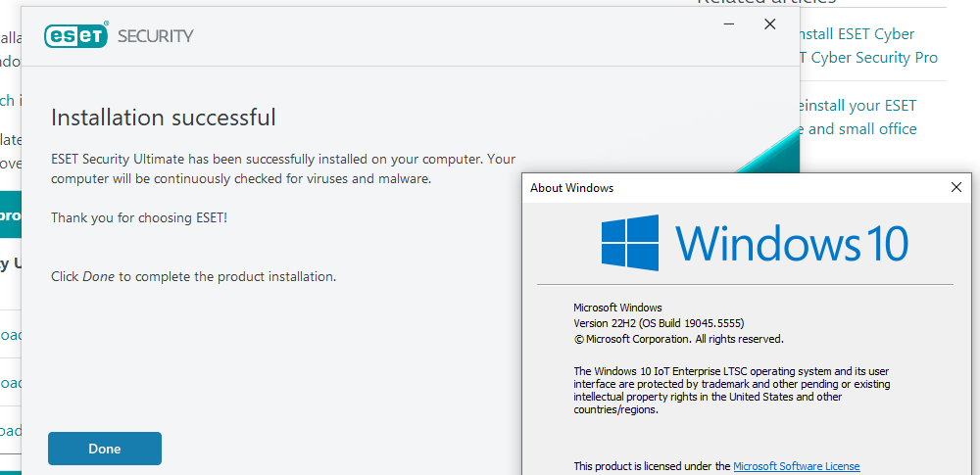This screenshot has height=475, width=980.
Task: Select the 'Microsoft Windows' line in About Windows
Action: [617, 308]
